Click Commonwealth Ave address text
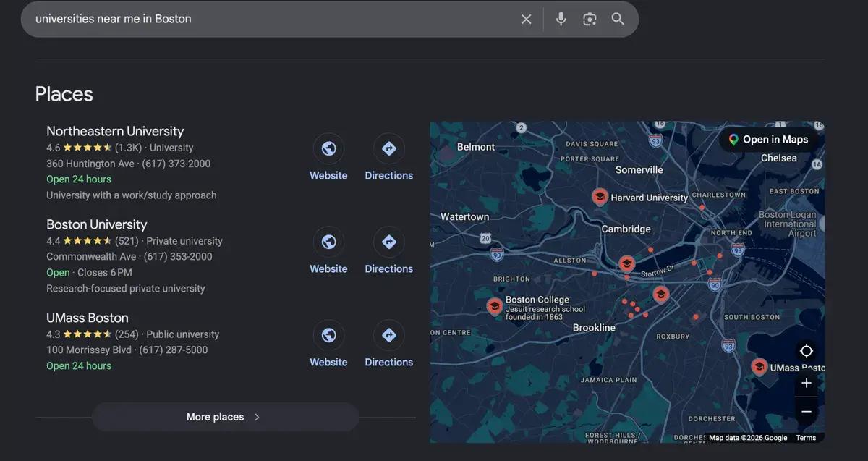 pyautogui.click(x=91, y=257)
